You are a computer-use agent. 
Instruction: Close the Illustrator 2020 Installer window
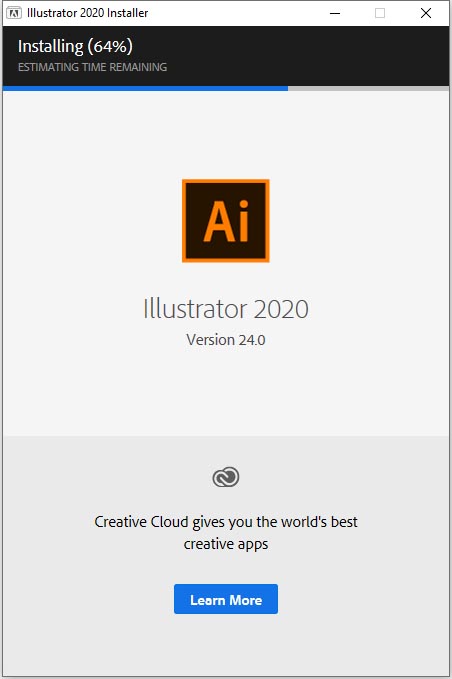tap(426, 13)
